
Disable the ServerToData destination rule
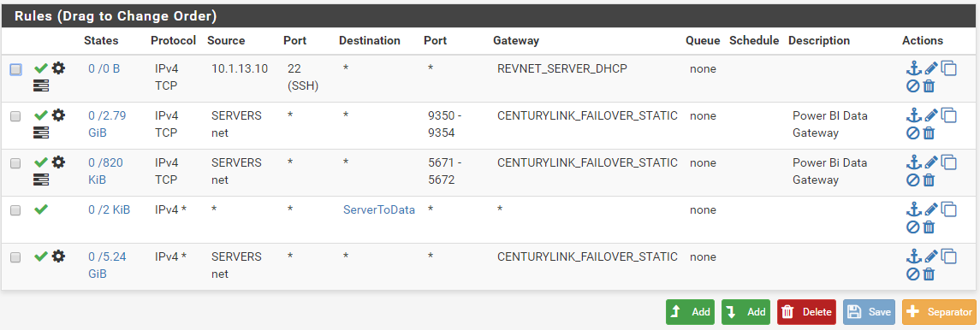pos(913,227)
